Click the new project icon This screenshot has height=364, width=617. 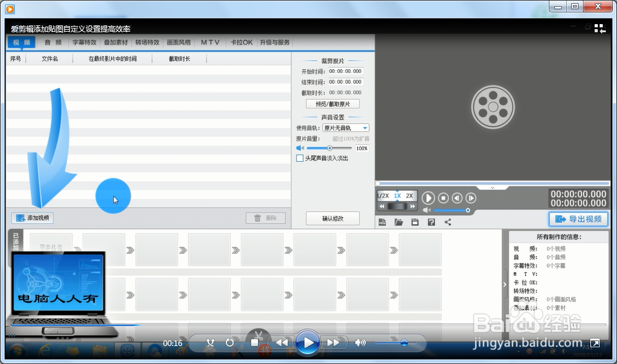click(382, 223)
